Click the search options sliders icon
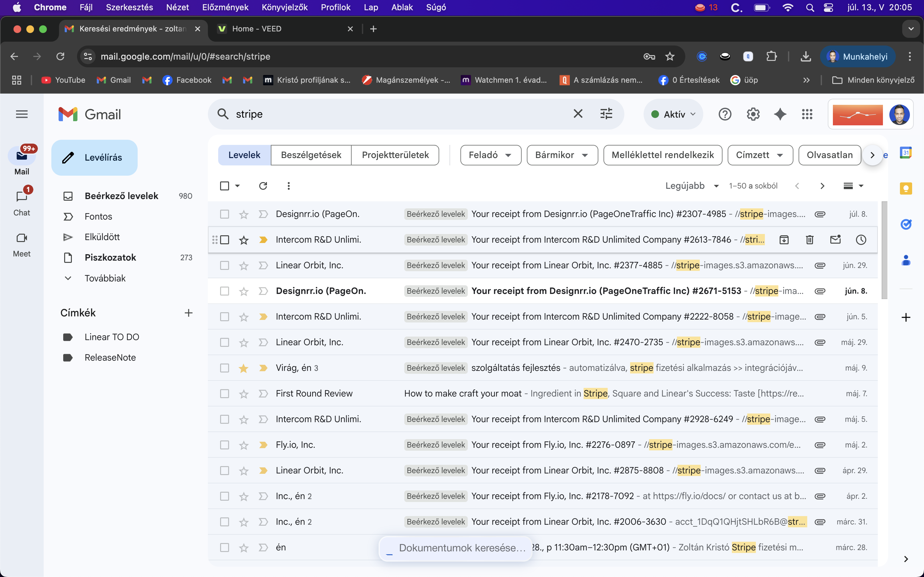924x577 pixels. 606,114
